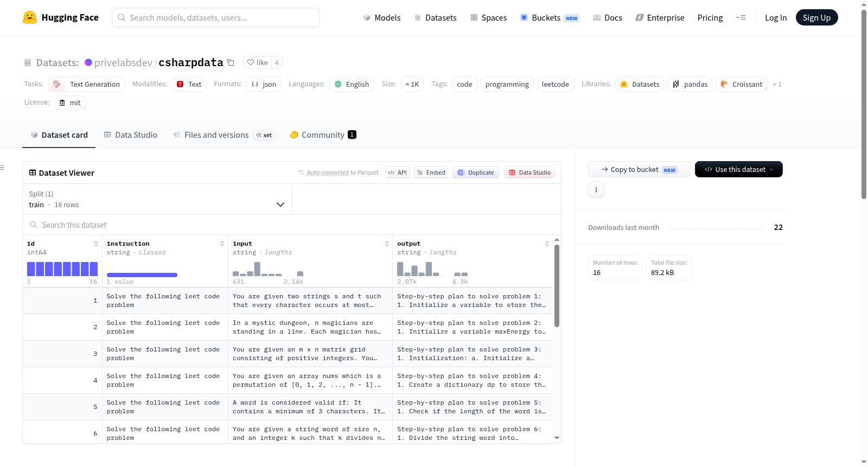Open the Files and versions tab
The image size is (868, 467).
click(x=224, y=135)
